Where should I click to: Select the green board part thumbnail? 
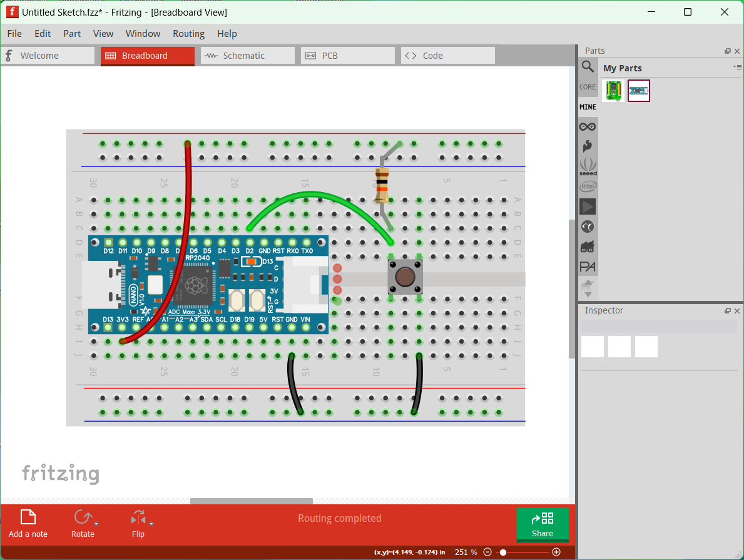pyautogui.click(x=613, y=90)
